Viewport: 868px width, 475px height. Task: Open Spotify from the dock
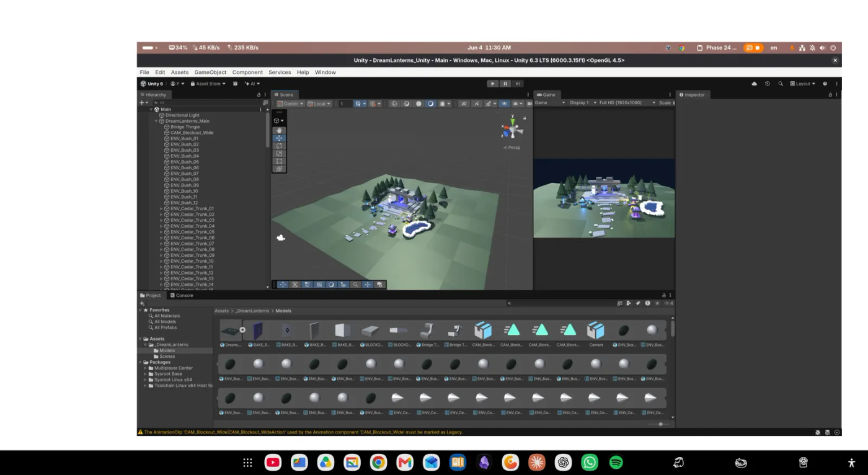click(x=616, y=463)
